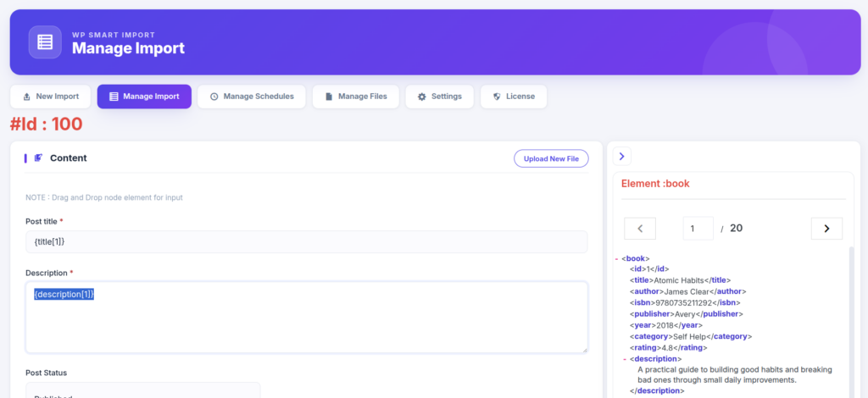The height and width of the screenshot is (398, 868).
Task: Click the Manage Import header list icon
Action: click(x=45, y=42)
